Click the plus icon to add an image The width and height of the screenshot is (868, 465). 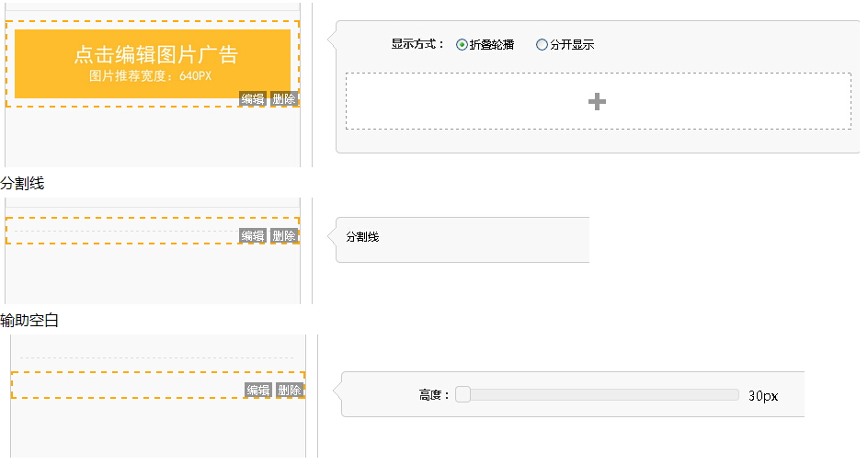(x=597, y=101)
